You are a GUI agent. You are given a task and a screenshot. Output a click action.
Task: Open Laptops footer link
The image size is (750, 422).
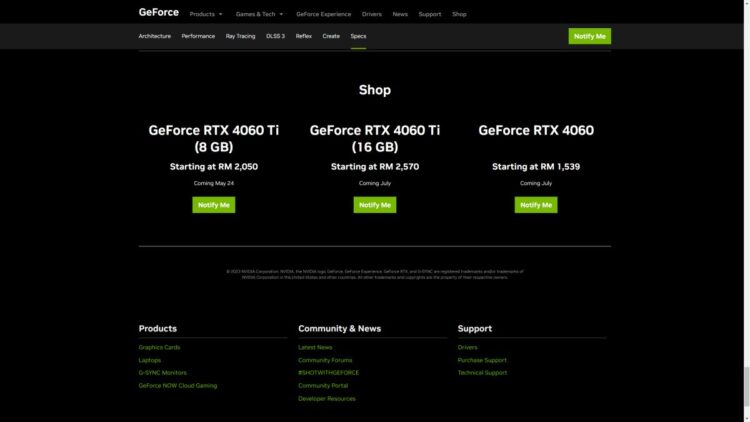(150, 360)
